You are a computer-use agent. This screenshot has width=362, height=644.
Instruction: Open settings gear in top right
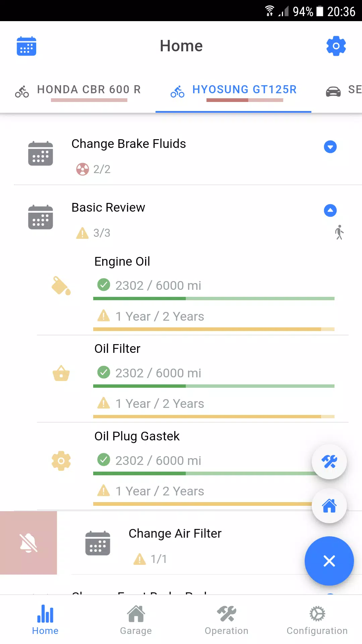[336, 46]
